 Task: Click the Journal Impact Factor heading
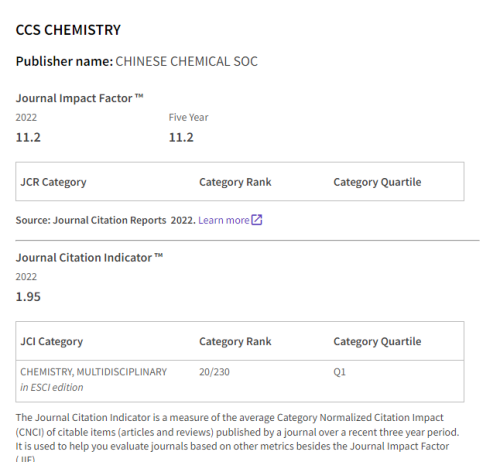(79, 98)
